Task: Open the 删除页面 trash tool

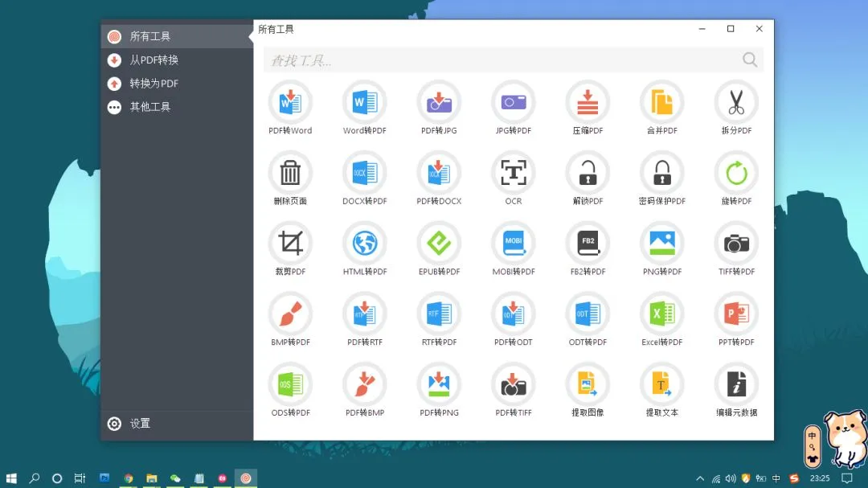Action: tap(290, 179)
